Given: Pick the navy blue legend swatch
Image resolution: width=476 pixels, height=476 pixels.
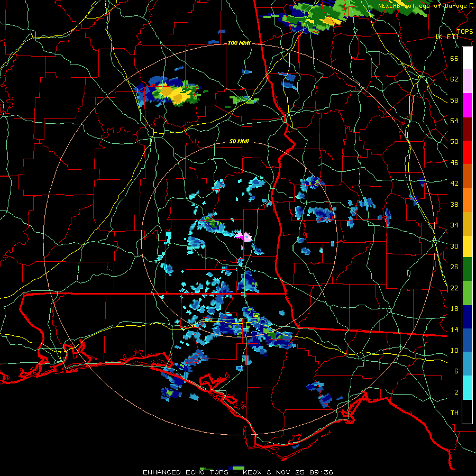Looking at the screenshot, I should 467,317.
